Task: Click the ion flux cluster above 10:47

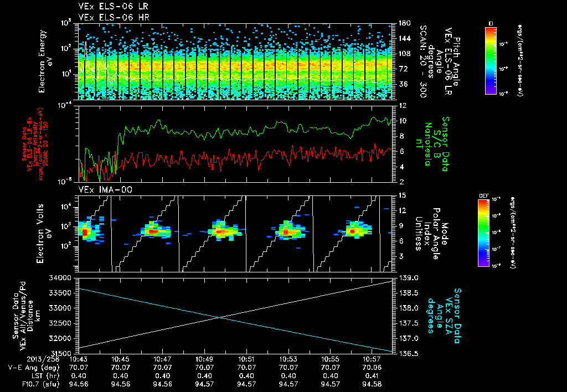Action: click(156, 231)
